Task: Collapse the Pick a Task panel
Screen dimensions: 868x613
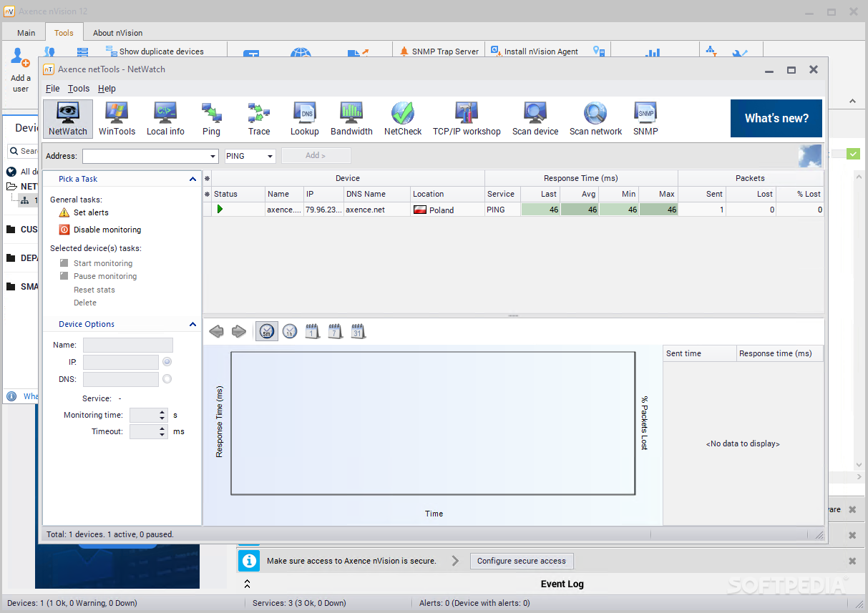Action: click(x=192, y=179)
